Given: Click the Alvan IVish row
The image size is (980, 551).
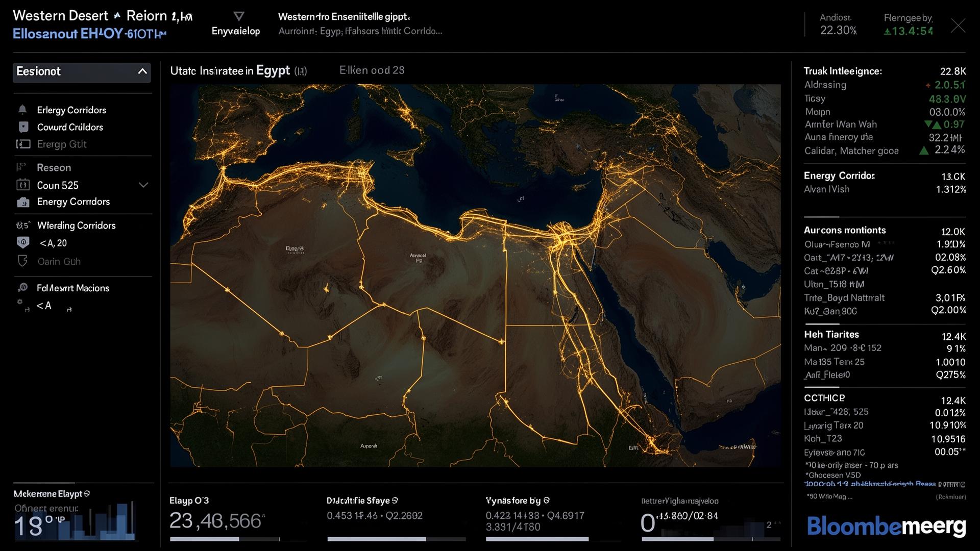Looking at the screenshot, I should tap(885, 189).
